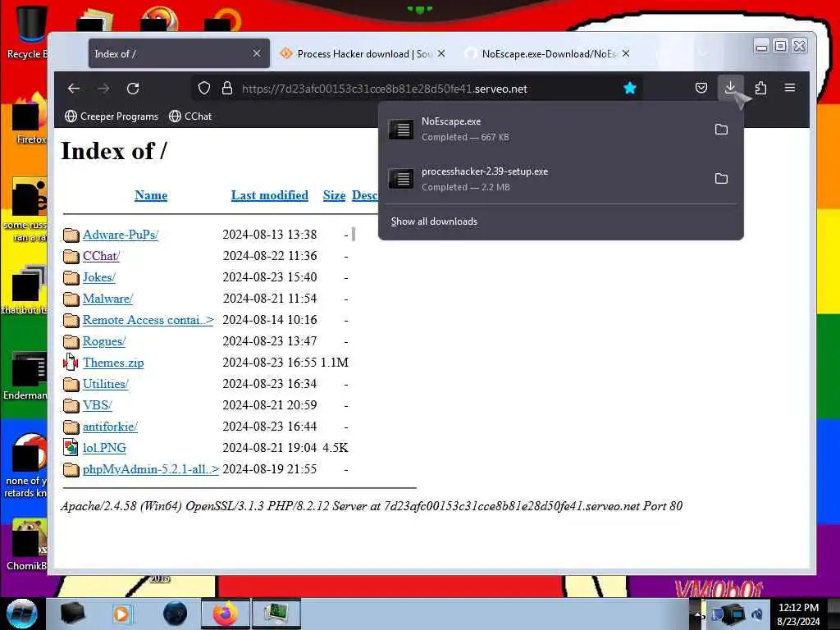Close the Process Hacker download tab
Image resolution: width=840 pixels, height=630 pixels.
(x=441, y=53)
